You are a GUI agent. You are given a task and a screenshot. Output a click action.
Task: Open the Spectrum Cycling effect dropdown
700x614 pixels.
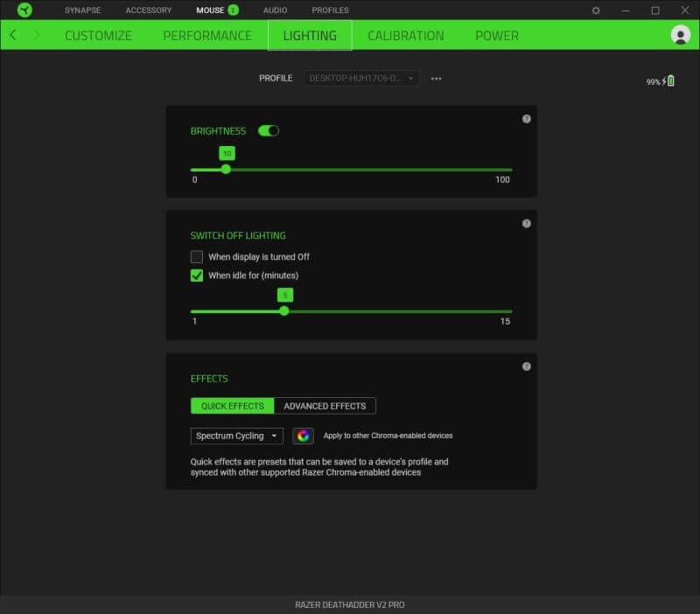236,436
